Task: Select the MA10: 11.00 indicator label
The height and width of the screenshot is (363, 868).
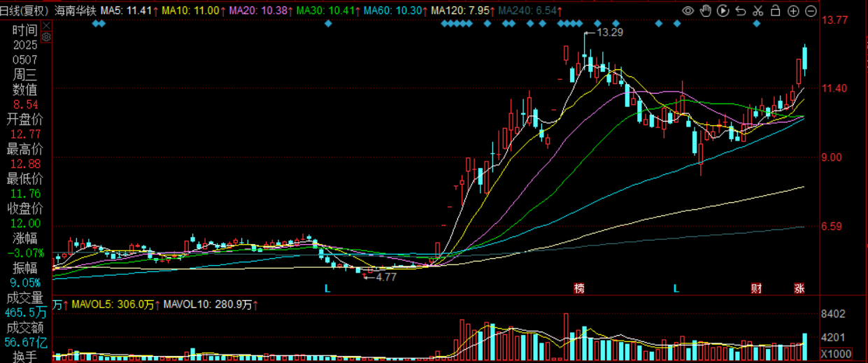Action: coord(190,11)
